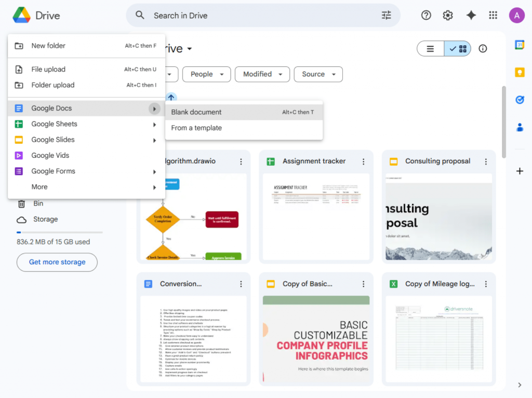The height and width of the screenshot is (398, 532).
Task: Select Blank document from submenu
Action: point(196,112)
